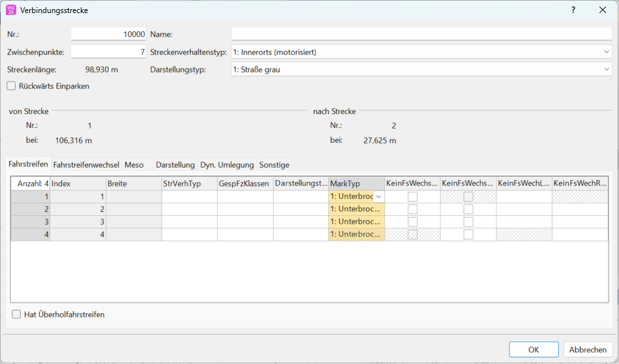
Task: Open the Meso tab
Action: point(134,165)
